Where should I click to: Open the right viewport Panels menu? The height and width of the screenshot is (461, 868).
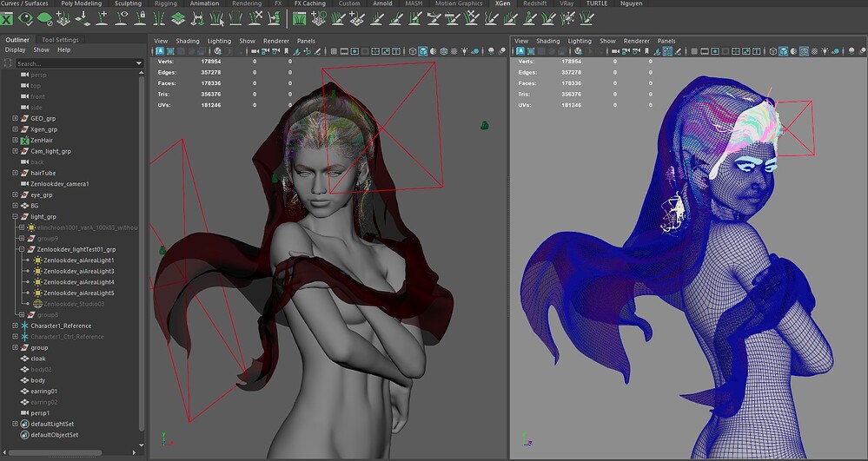(666, 41)
